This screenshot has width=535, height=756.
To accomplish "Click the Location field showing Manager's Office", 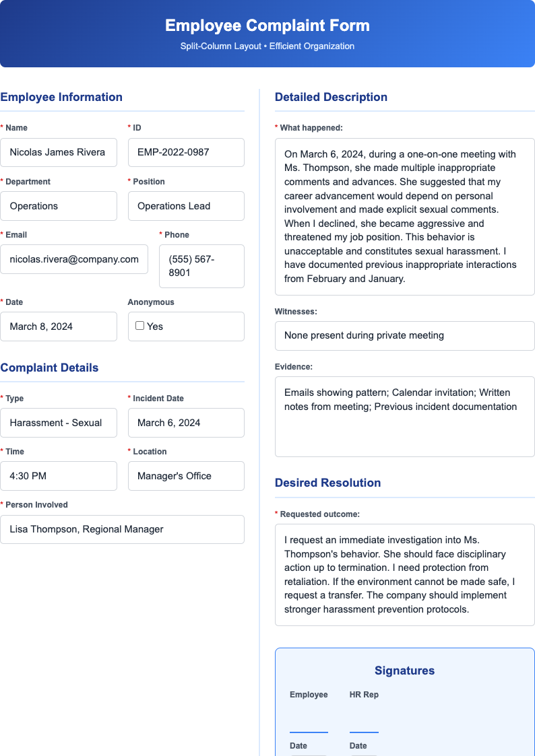I will [x=185, y=476].
